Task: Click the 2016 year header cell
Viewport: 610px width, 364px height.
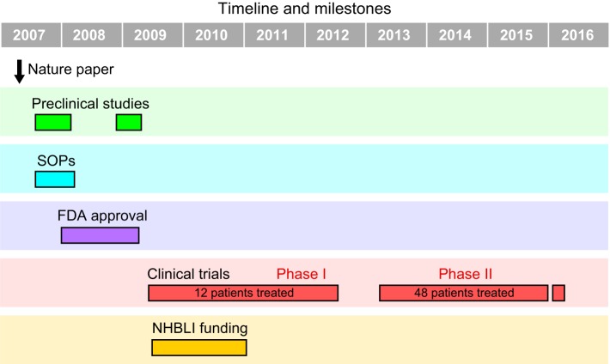Action: 578,35
